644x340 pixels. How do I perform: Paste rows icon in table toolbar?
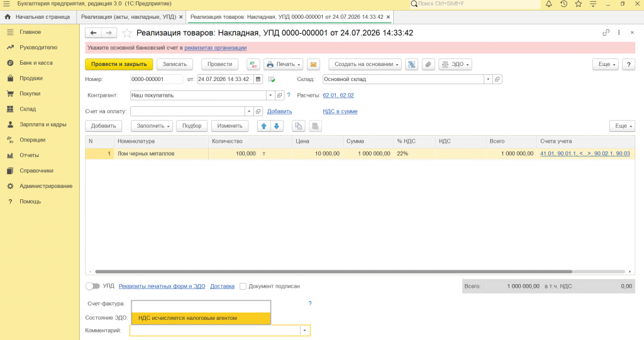click(x=315, y=126)
